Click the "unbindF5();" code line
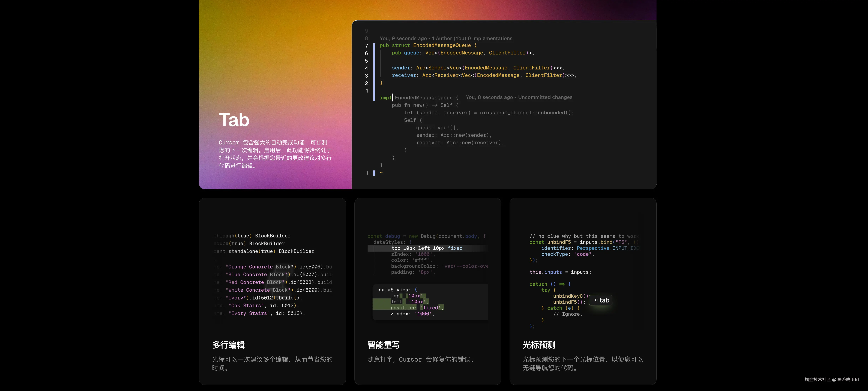 click(569, 302)
